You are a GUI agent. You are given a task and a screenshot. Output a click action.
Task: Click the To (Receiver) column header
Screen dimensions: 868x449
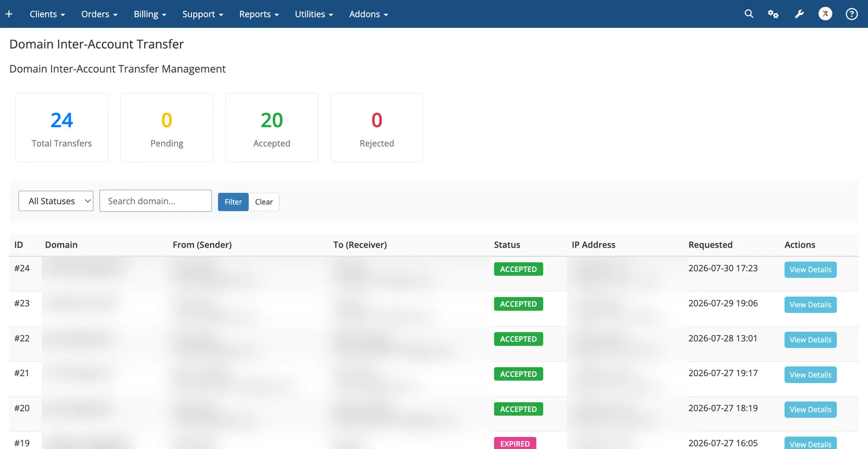pyautogui.click(x=360, y=245)
